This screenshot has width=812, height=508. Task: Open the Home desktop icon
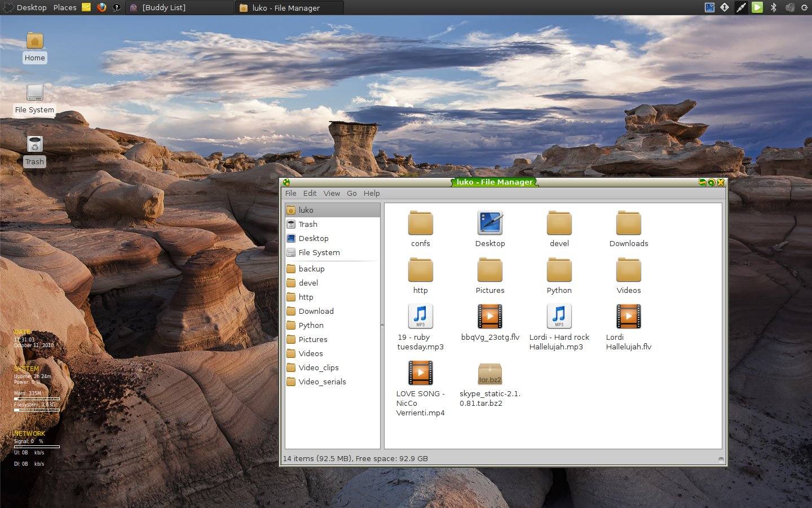pyautogui.click(x=34, y=41)
